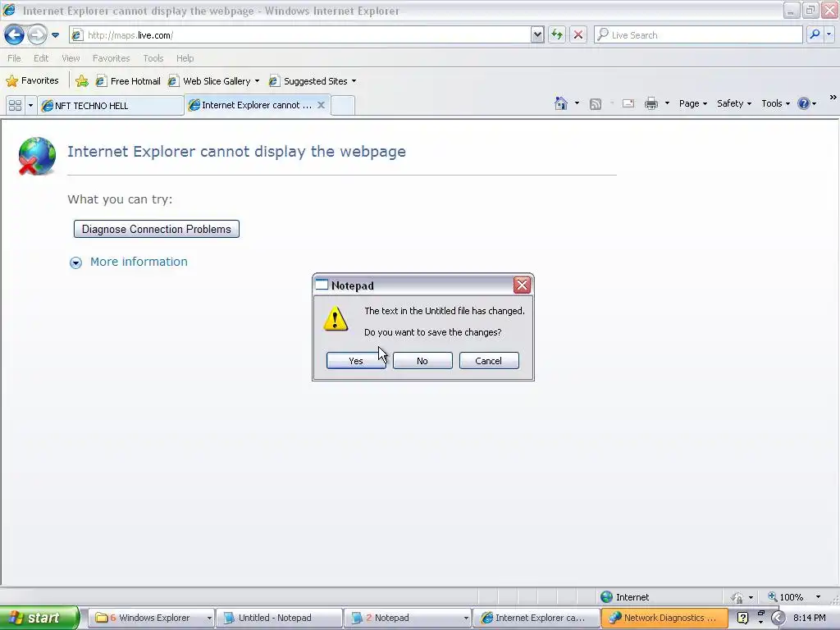840x630 pixels.
Task: Switch to the NFT TECHNO HELL tab
Action: point(111,106)
